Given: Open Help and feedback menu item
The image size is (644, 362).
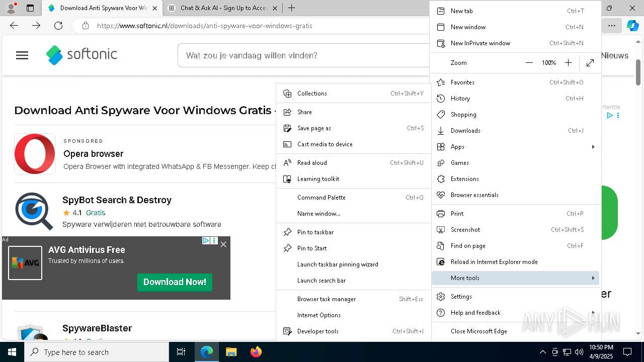Looking at the screenshot, I should (515, 313).
